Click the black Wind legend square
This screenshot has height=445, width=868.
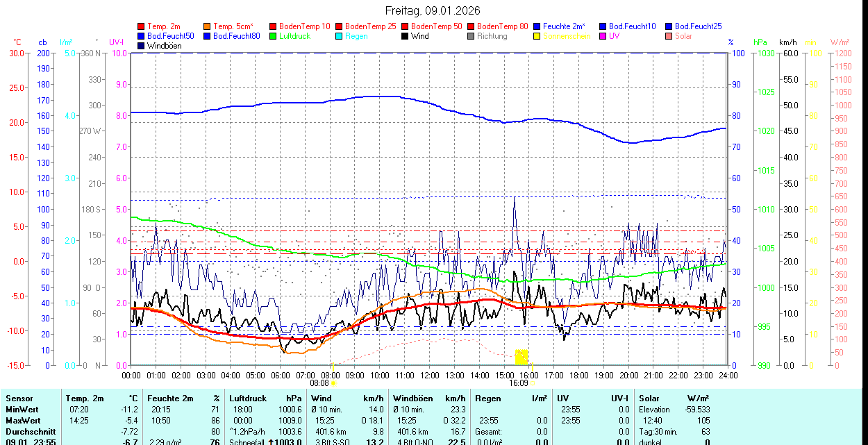(x=406, y=36)
